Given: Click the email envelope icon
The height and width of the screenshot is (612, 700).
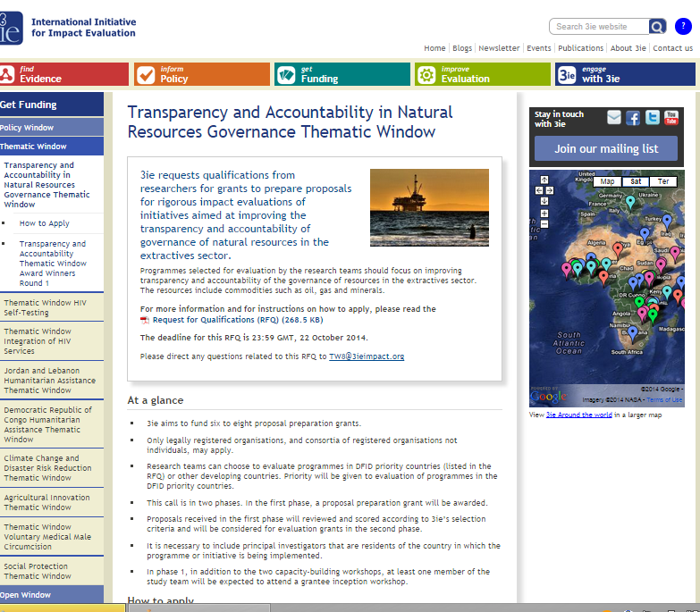Looking at the screenshot, I should 614,118.
